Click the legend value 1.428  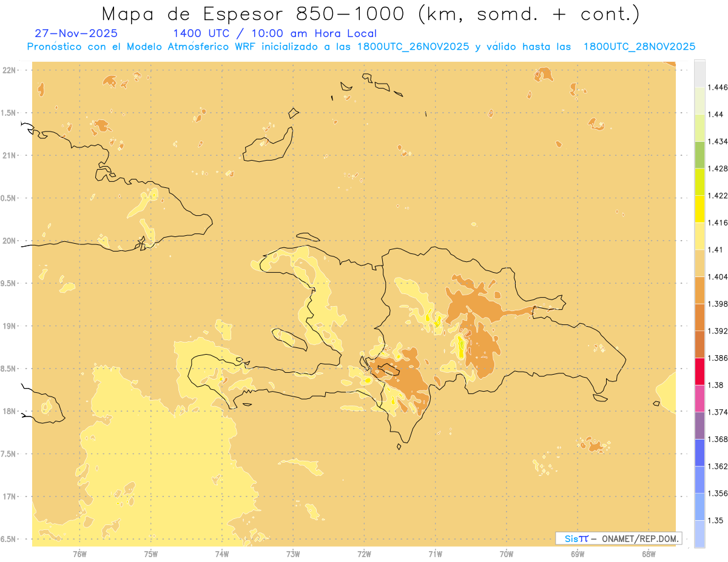tap(717, 169)
